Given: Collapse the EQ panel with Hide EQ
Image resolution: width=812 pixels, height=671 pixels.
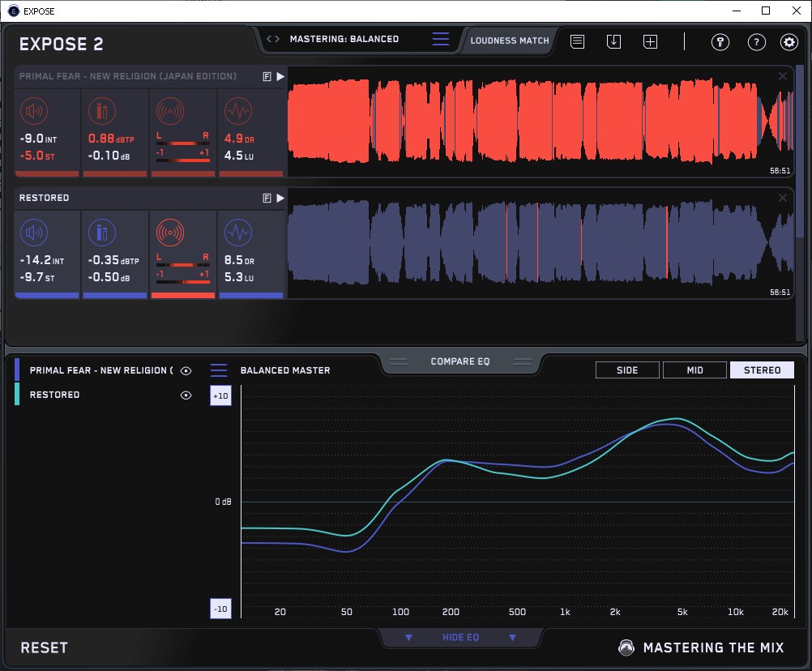Looking at the screenshot, I should point(460,638).
